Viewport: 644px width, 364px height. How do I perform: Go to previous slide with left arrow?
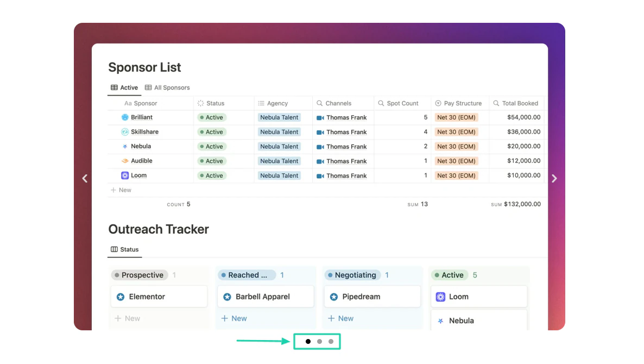tap(85, 178)
